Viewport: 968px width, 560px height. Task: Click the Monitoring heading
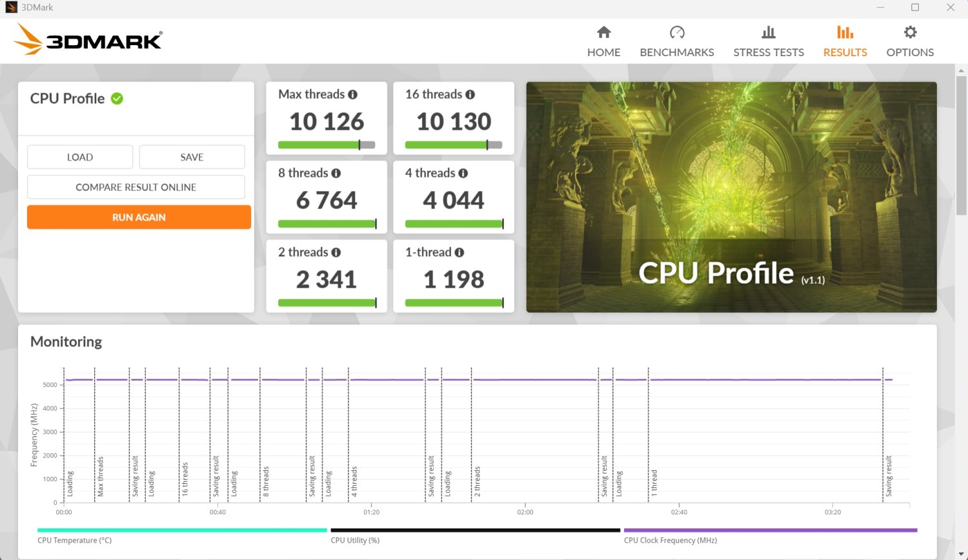[x=66, y=342]
